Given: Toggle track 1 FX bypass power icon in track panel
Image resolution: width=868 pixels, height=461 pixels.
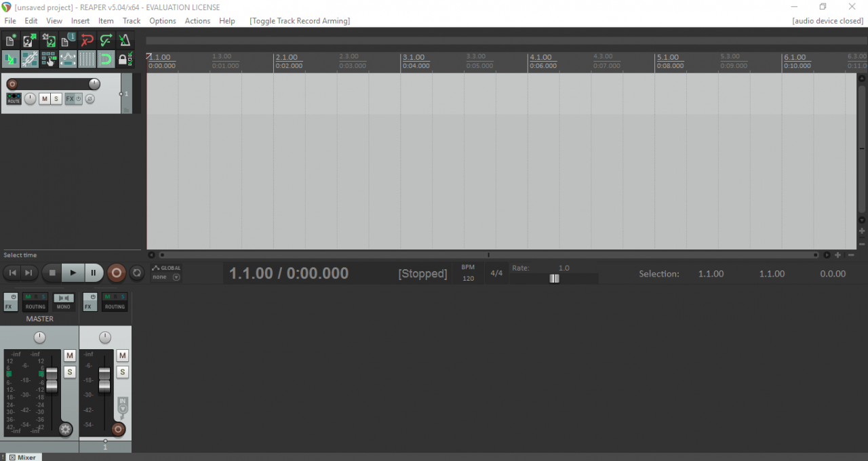Looking at the screenshot, I should point(79,99).
